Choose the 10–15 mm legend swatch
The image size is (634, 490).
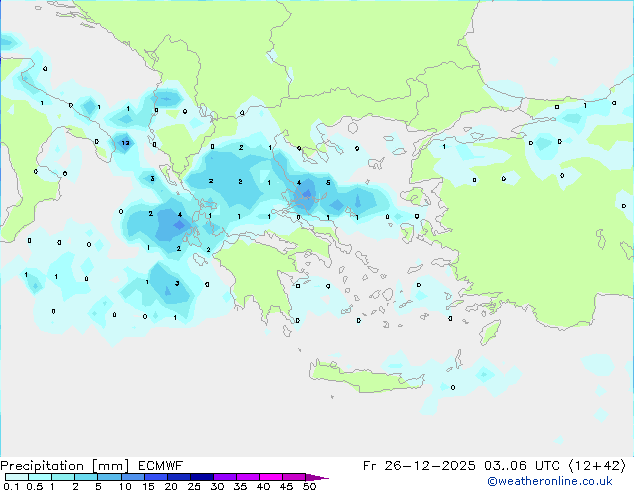pos(133,477)
